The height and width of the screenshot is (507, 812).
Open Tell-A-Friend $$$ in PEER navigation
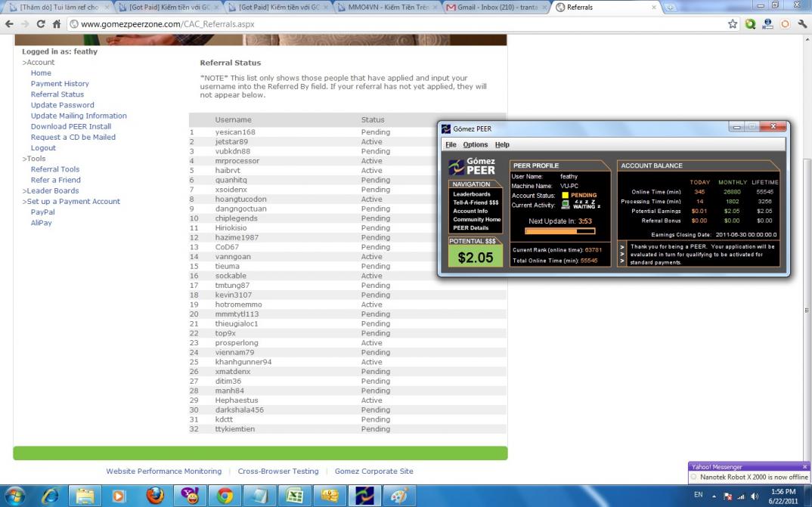(476, 202)
